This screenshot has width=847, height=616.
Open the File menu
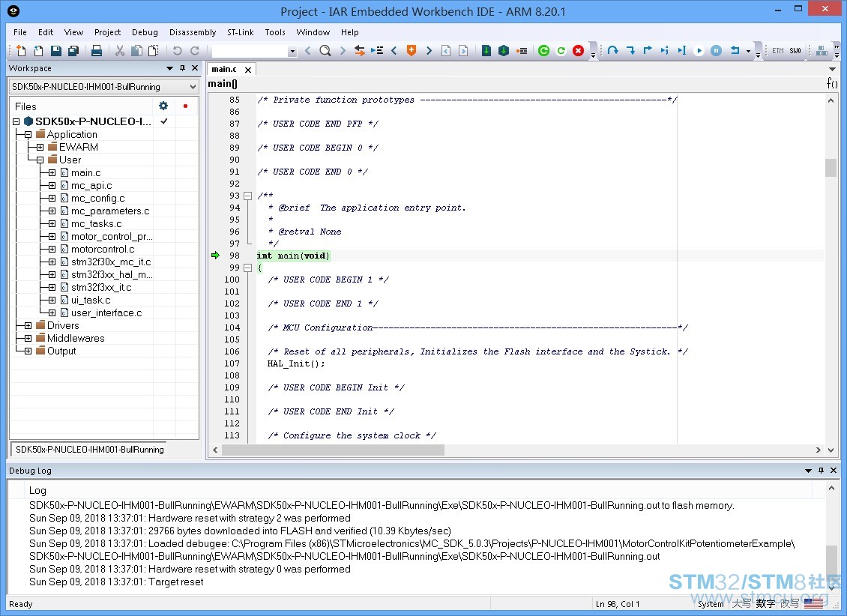point(20,32)
